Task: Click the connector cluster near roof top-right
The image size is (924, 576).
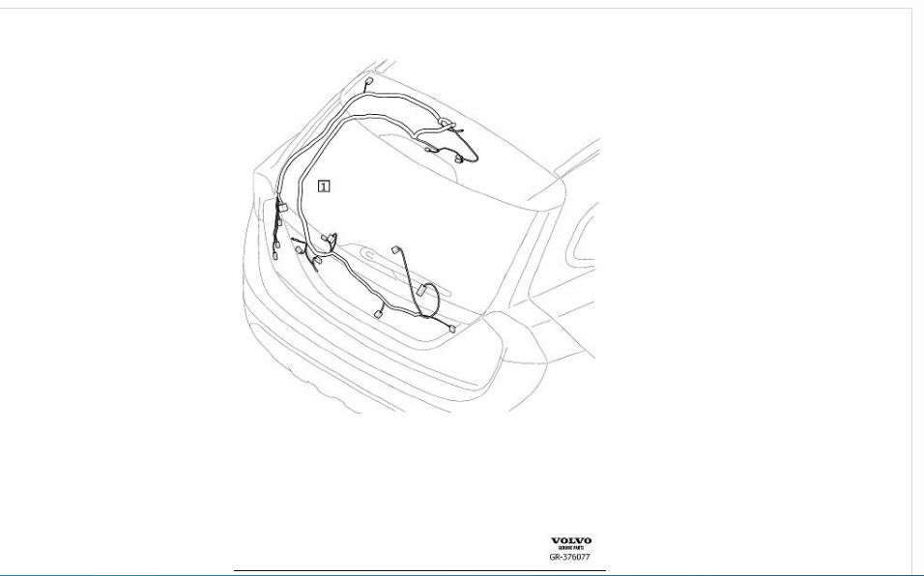Action: (x=447, y=123)
